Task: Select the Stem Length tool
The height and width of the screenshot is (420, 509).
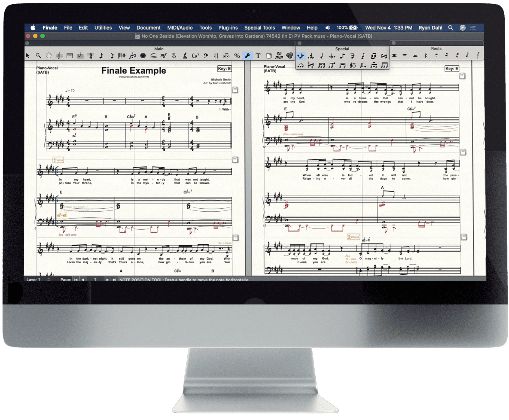Action: 342,56
